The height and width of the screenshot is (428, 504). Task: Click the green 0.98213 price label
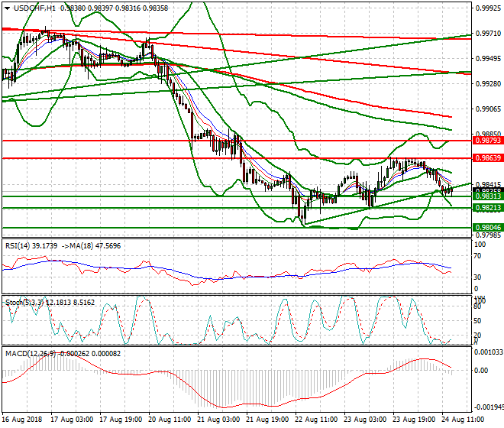pyautogui.click(x=488, y=208)
